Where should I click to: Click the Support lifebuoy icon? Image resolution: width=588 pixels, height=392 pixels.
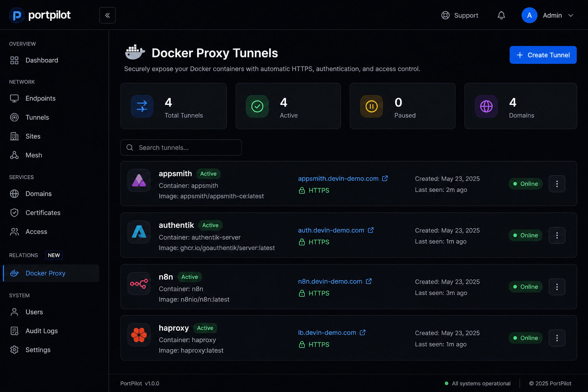pos(445,15)
